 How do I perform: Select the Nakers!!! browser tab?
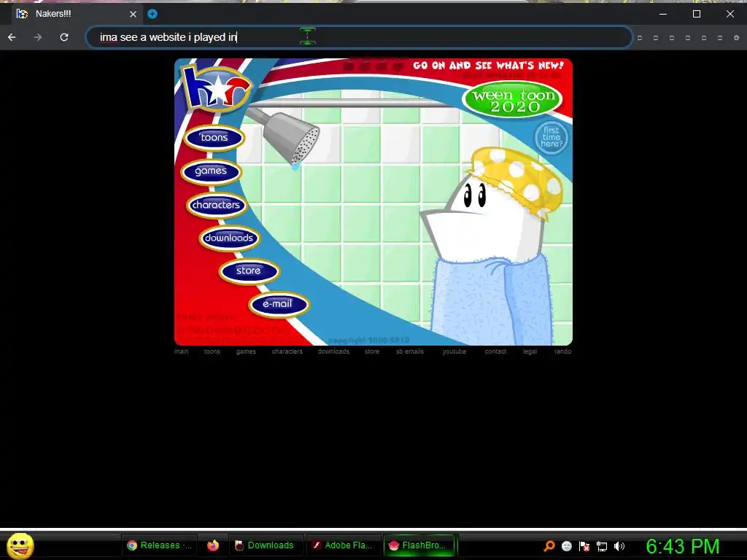pos(76,14)
